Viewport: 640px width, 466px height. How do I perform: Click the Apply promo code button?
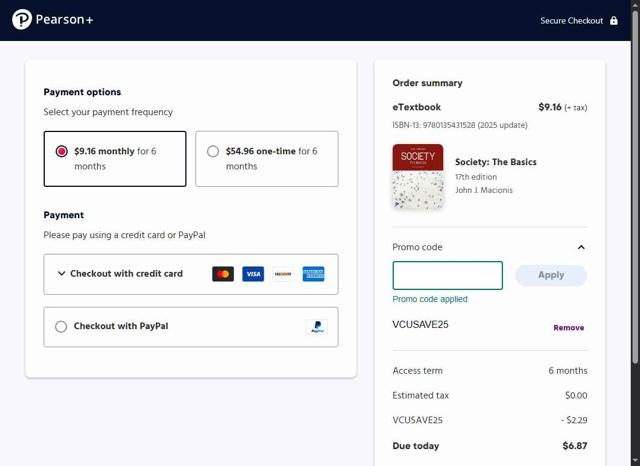point(551,275)
